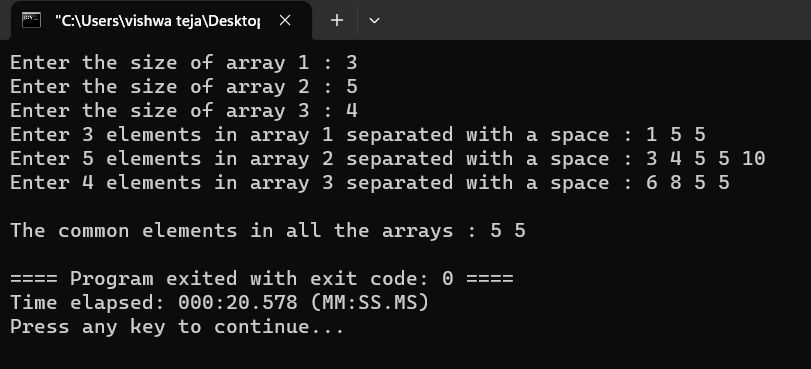The width and height of the screenshot is (811, 369).
Task: Click the "Enter the size of array 3" line
Action: [x=184, y=110]
